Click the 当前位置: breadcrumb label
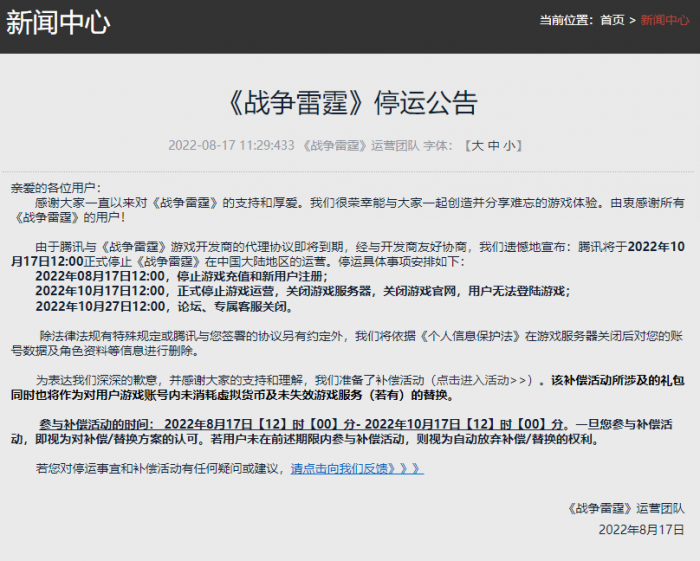Image resolution: width=700 pixels, height=561 pixels. coord(566,20)
